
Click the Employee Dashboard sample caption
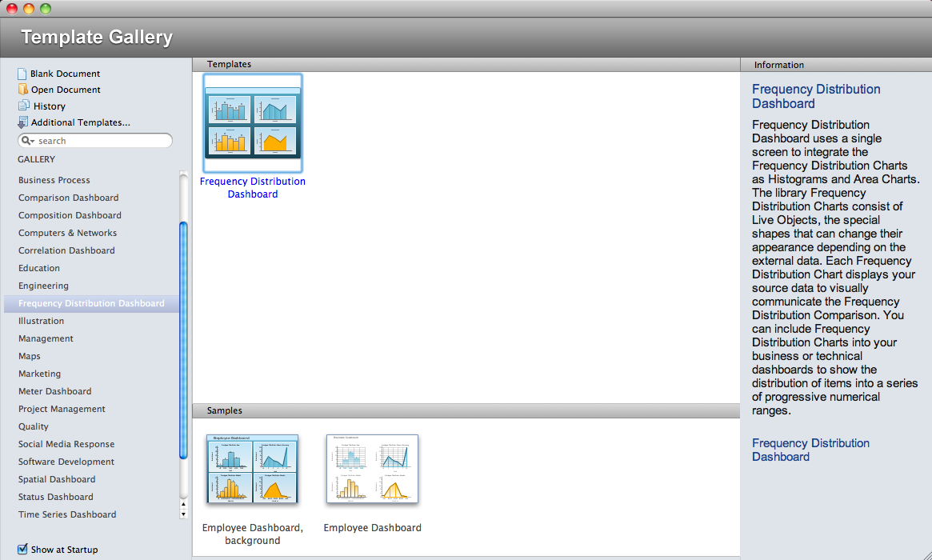[372, 528]
